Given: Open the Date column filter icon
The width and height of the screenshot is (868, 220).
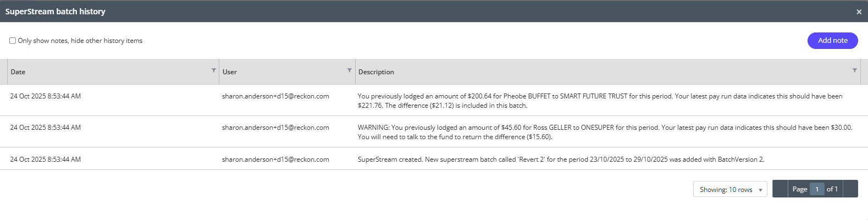Looking at the screenshot, I should coord(214,70).
